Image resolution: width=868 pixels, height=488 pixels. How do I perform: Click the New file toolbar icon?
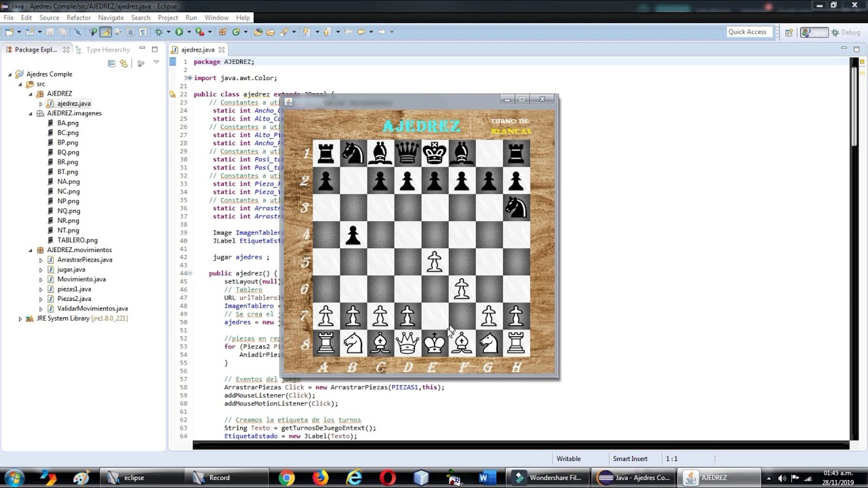[9, 32]
